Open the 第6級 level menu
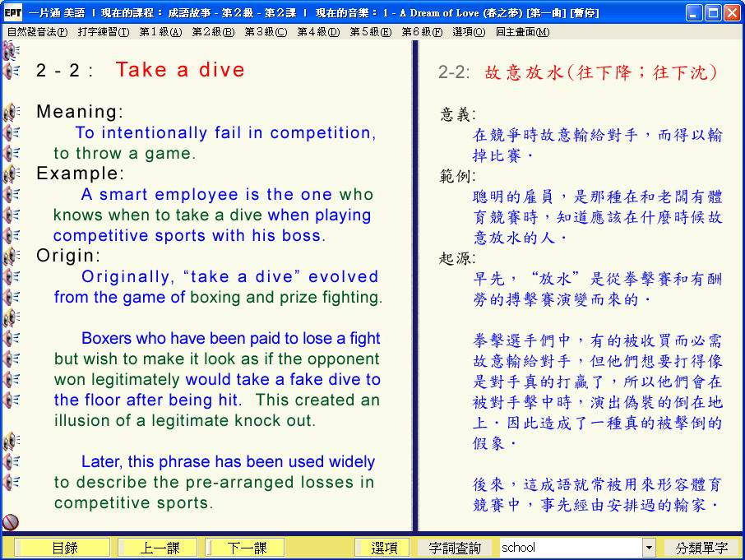Image resolution: width=745 pixels, height=560 pixels. click(421, 32)
